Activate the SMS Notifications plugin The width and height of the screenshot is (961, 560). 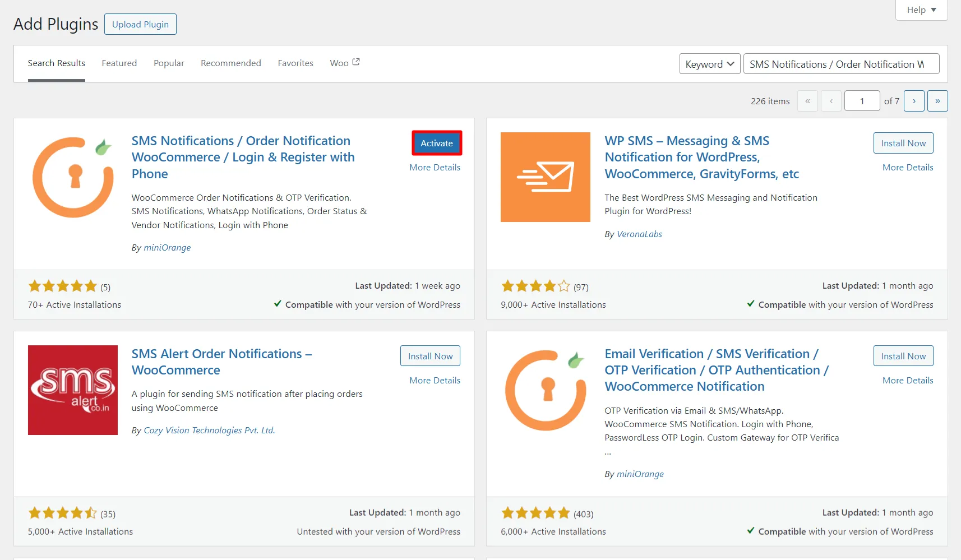pos(437,143)
